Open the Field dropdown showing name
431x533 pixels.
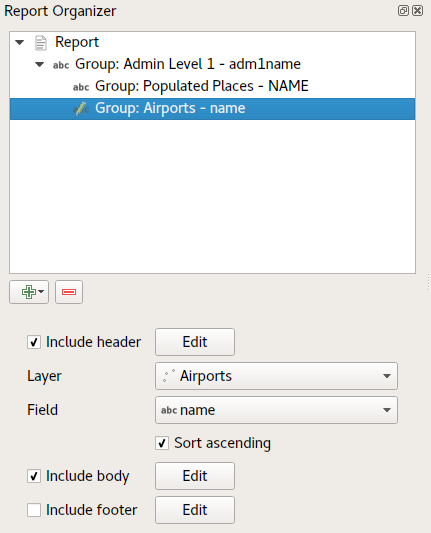[x=276, y=410]
